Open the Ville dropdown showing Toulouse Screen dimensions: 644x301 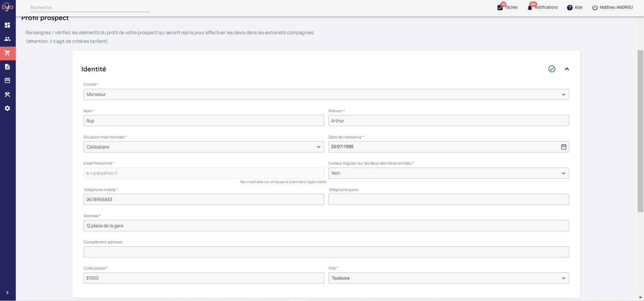448,278
